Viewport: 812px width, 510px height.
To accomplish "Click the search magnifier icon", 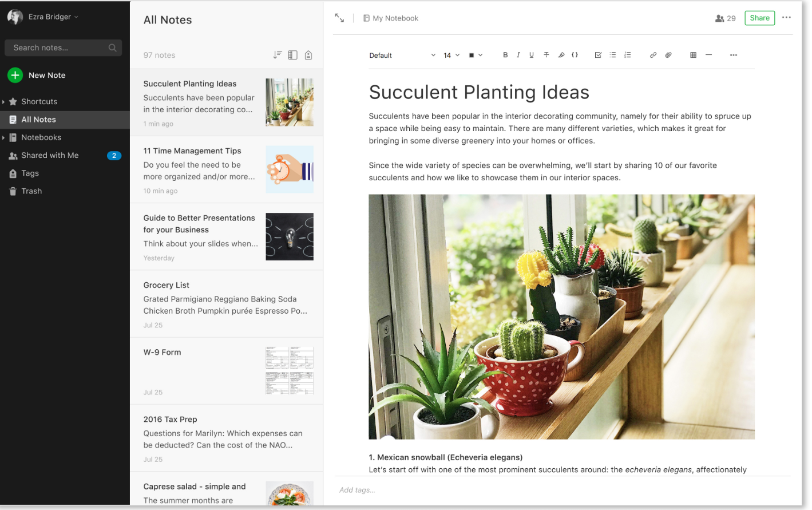I will point(113,48).
